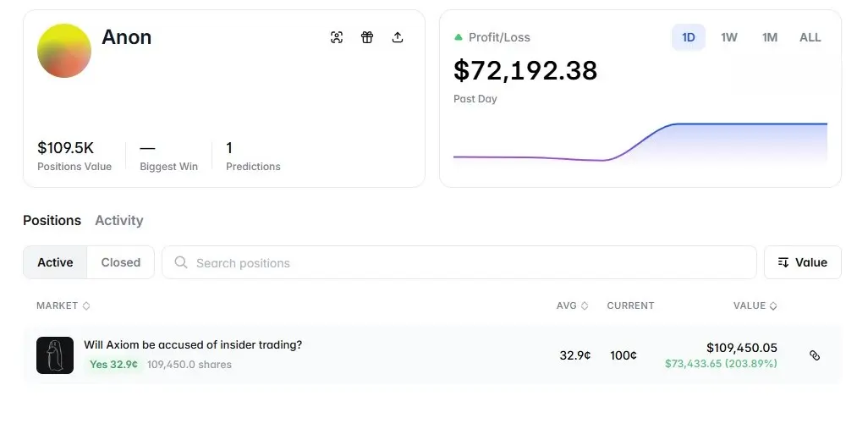The width and height of the screenshot is (868, 440).
Task: Click the search magnifier icon
Action: [181, 262]
